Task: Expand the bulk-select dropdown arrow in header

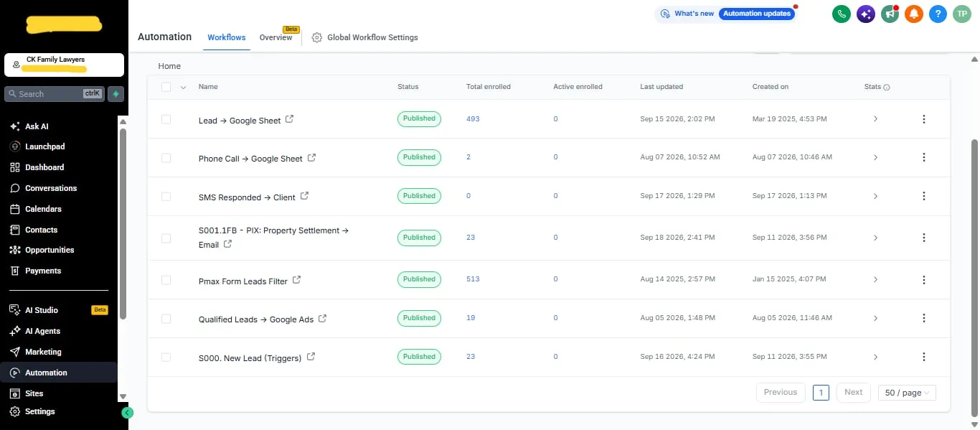Action: (183, 88)
